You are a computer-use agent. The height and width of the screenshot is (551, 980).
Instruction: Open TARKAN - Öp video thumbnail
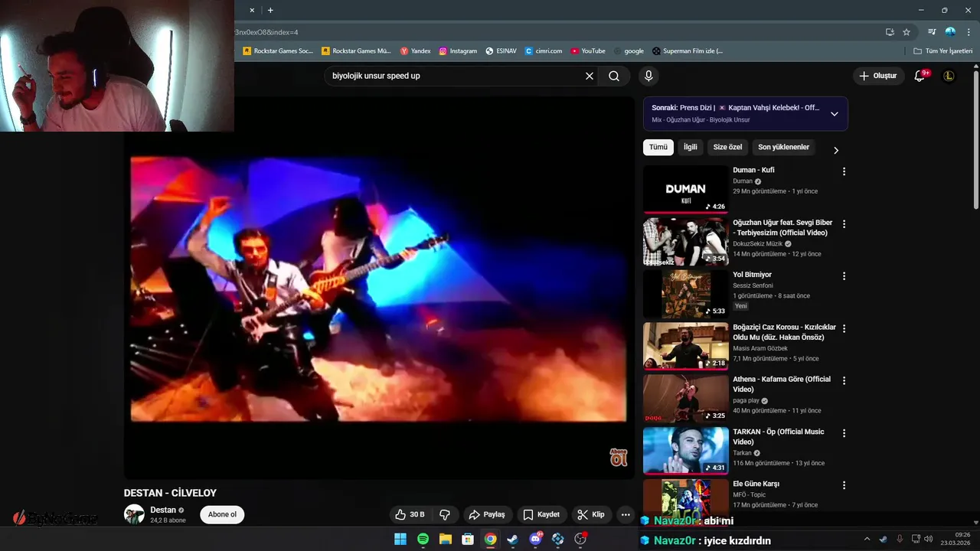pos(685,451)
